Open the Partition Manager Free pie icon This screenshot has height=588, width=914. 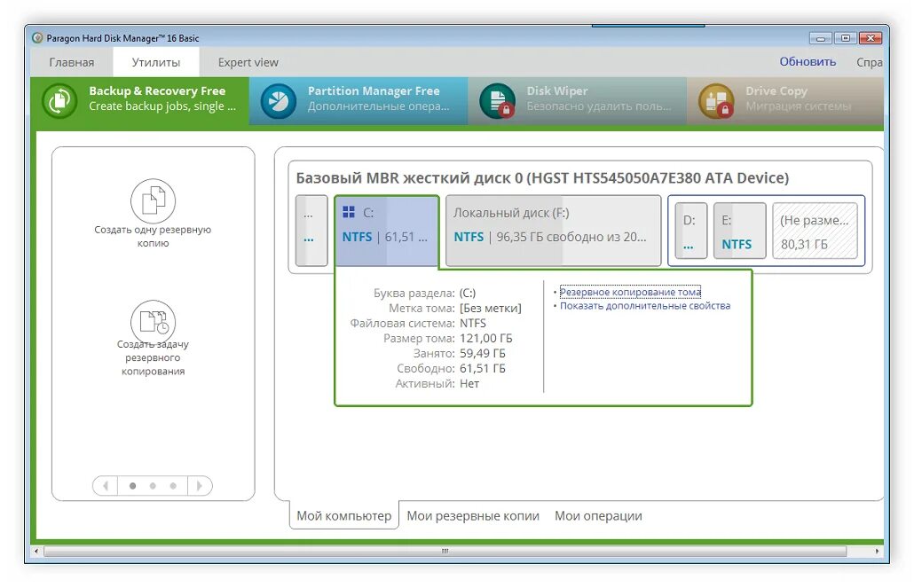[279, 101]
